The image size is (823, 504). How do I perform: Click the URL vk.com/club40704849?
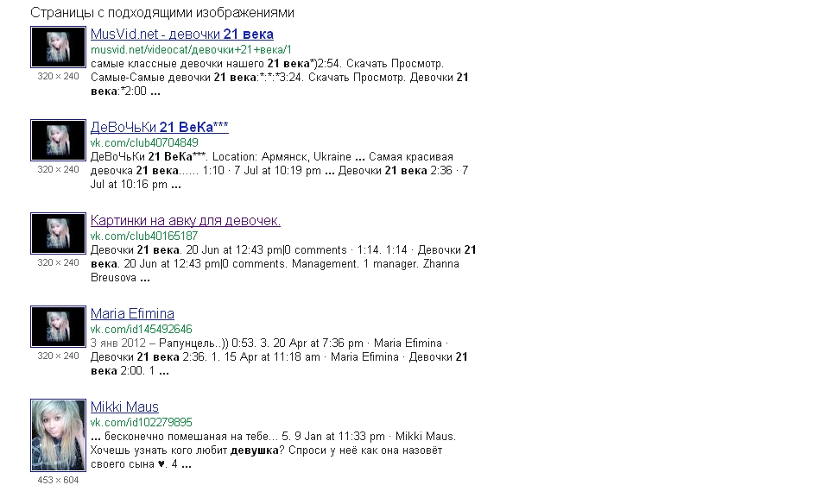coord(144,142)
